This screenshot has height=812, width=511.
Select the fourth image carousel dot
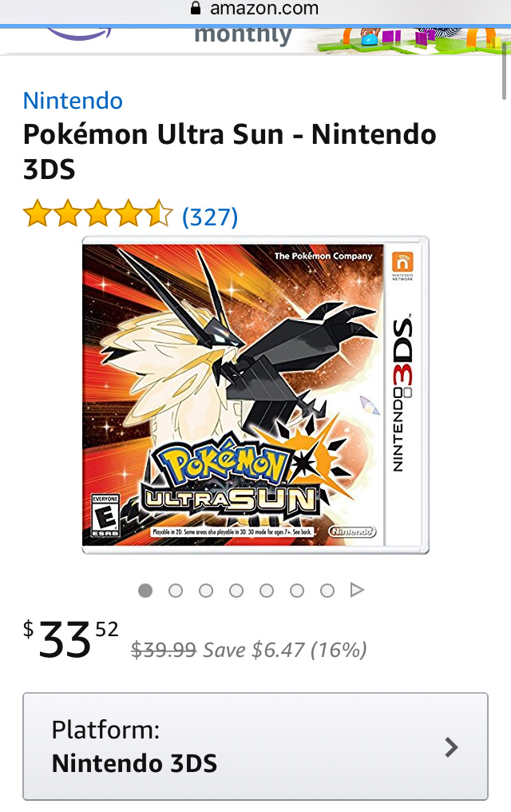pos(236,591)
